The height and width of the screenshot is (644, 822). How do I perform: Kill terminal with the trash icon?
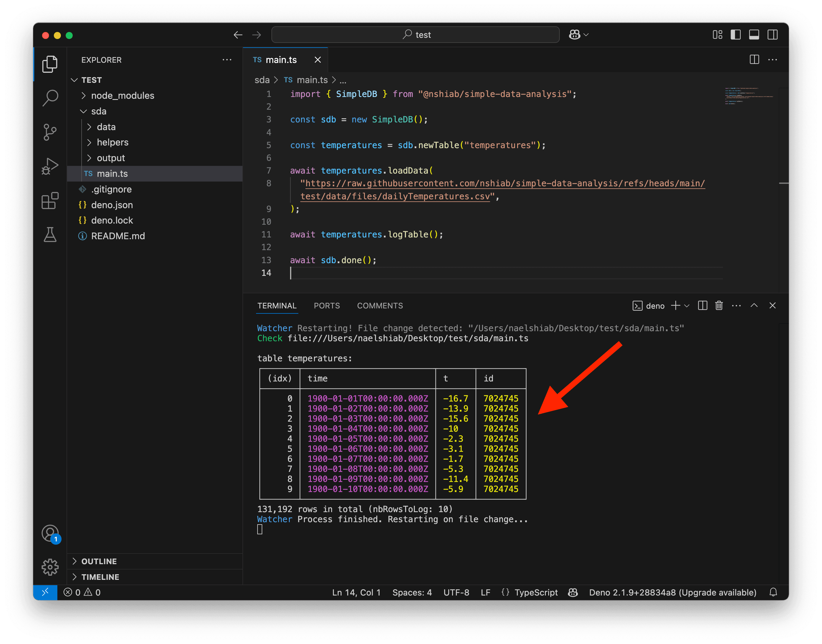coord(719,305)
